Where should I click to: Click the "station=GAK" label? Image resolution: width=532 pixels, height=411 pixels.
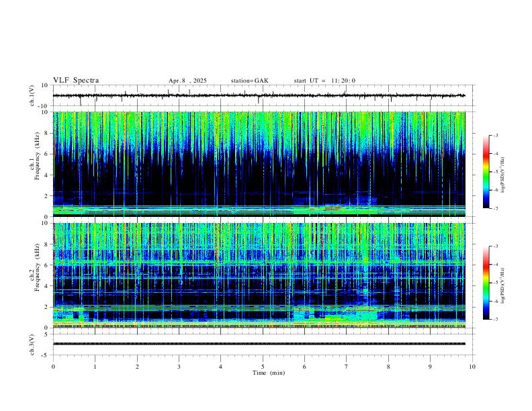tap(249, 81)
